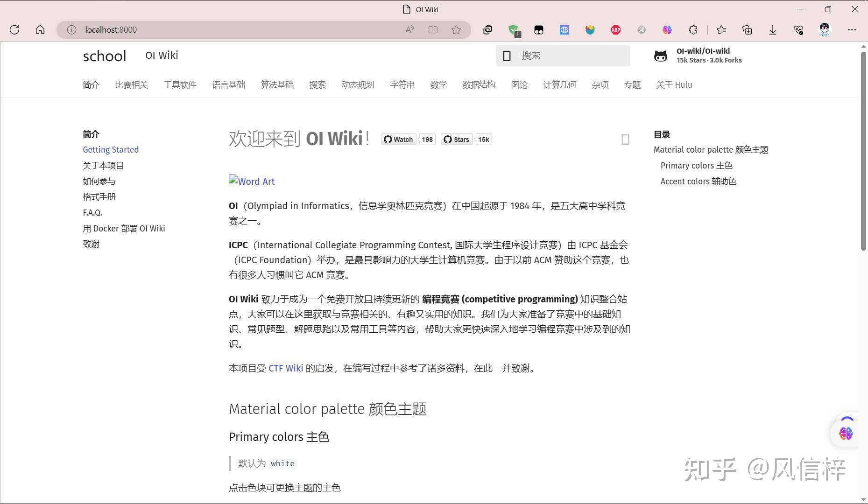Go to the browser home page
The width and height of the screenshot is (868, 504).
40,29
